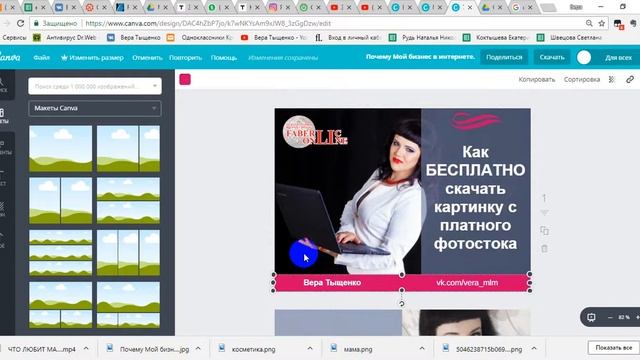Viewport: 640px width, 360px height.
Task: Open the uploads tab in left sidebar
Action: tap(2, 240)
